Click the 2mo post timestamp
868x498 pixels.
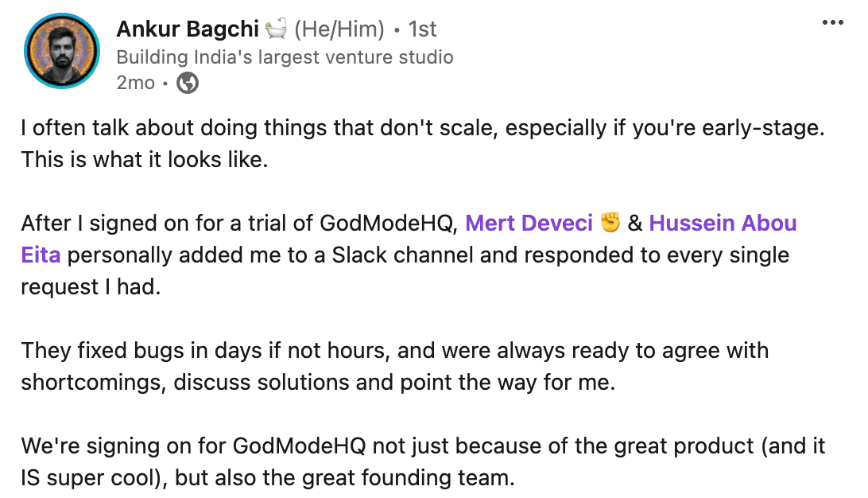click(136, 83)
